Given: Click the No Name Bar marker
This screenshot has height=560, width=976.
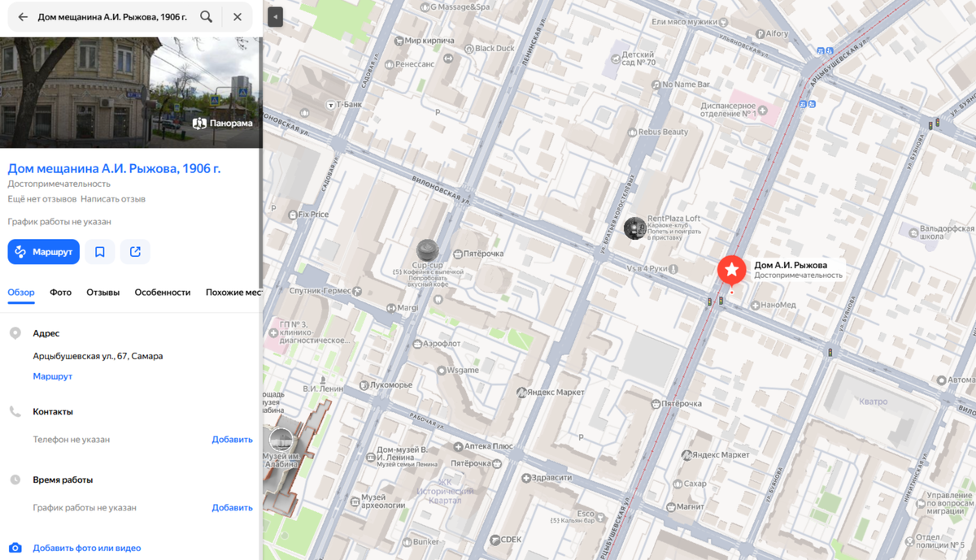Looking at the screenshot, I should (x=656, y=85).
